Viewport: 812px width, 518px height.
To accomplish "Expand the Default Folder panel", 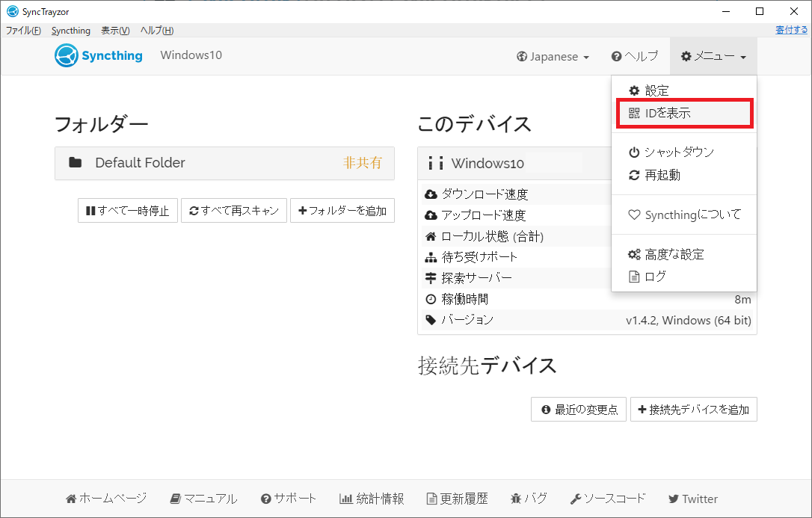I will click(225, 163).
